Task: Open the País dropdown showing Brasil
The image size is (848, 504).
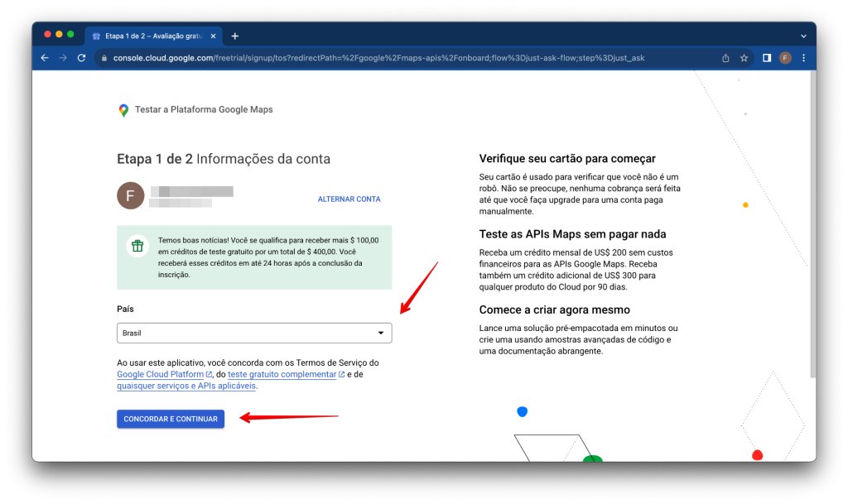Action: point(254,334)
